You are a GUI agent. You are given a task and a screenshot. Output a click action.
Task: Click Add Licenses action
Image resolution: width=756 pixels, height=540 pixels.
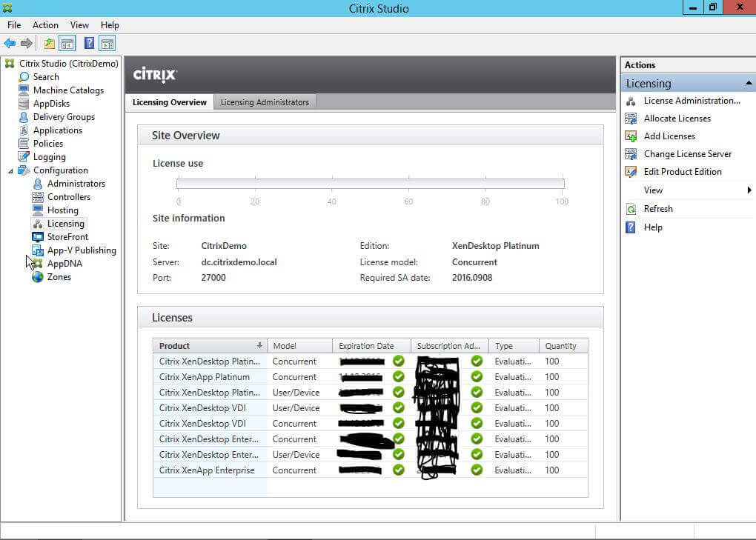tap(669, 136)
